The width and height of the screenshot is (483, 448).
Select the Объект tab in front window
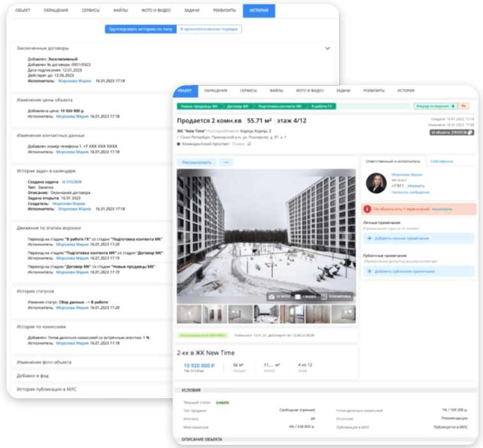pos(185,91)
